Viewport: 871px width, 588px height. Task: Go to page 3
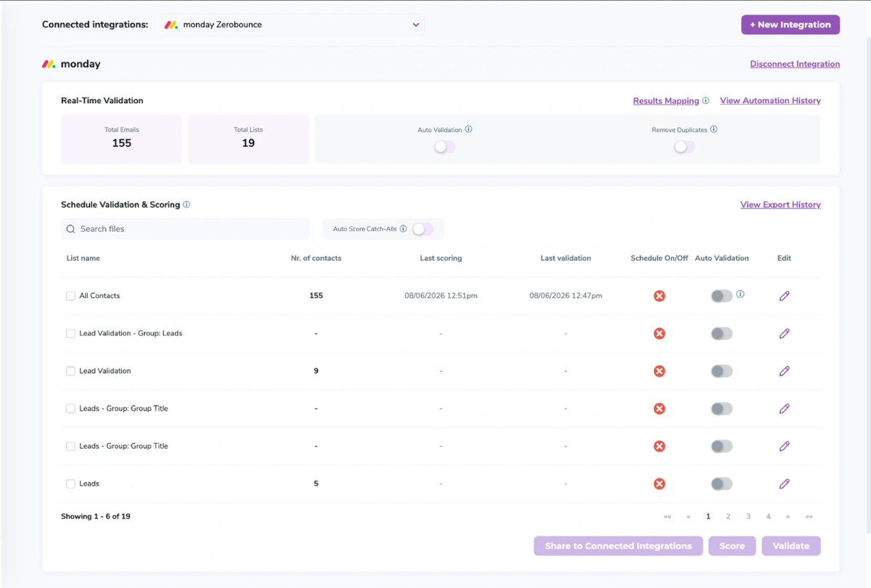tap(748, 517)
